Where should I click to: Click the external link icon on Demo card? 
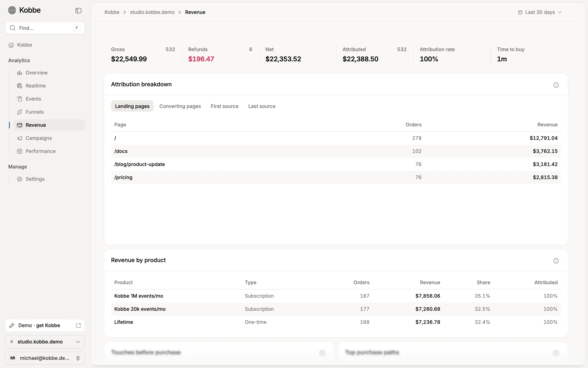[x=78, y=325]
